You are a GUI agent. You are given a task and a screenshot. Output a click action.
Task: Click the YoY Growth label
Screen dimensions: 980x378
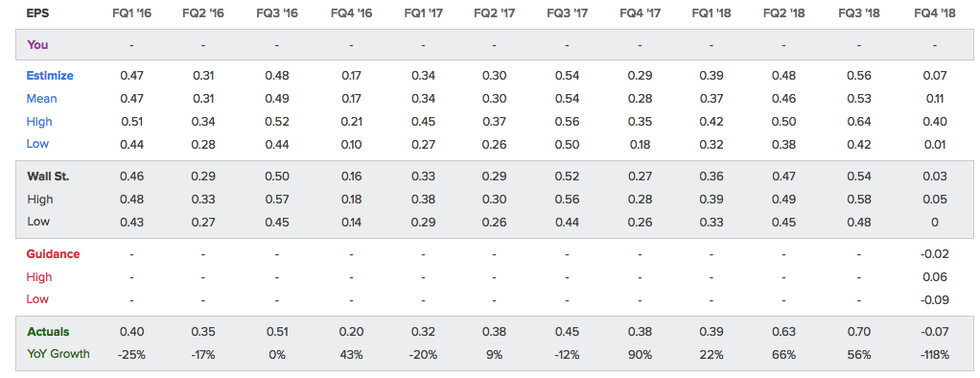click(x=58, y=354)
